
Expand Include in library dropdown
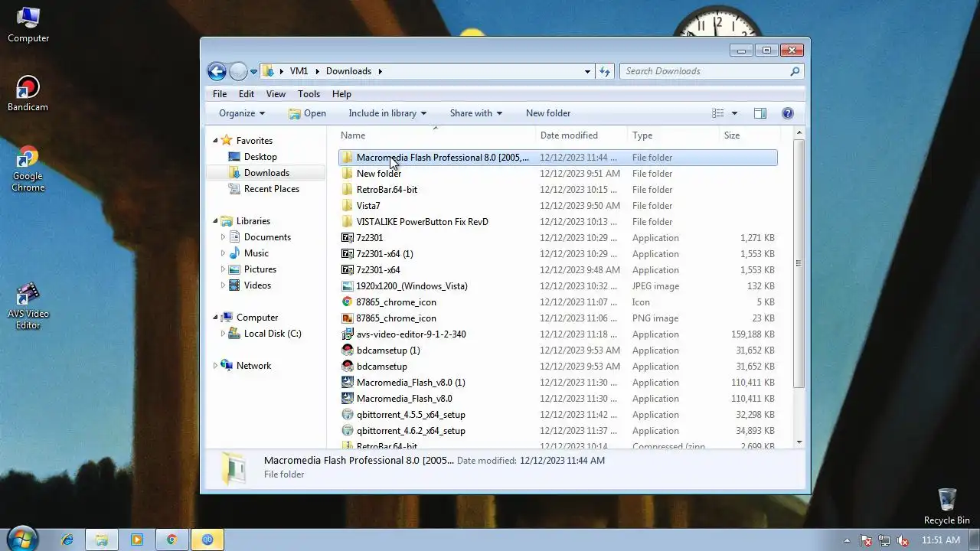(x=387, y=113)
